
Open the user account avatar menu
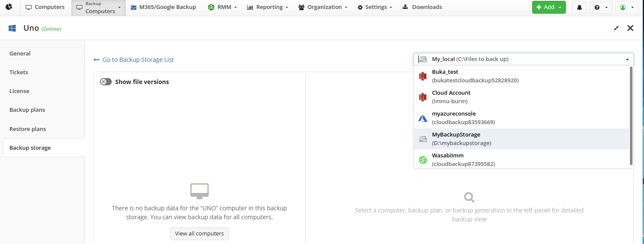(626, 7)
